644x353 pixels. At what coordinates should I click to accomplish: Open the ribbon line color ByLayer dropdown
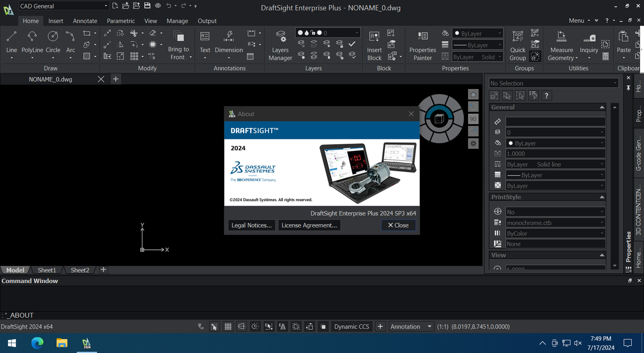click(x=477, y=33)
